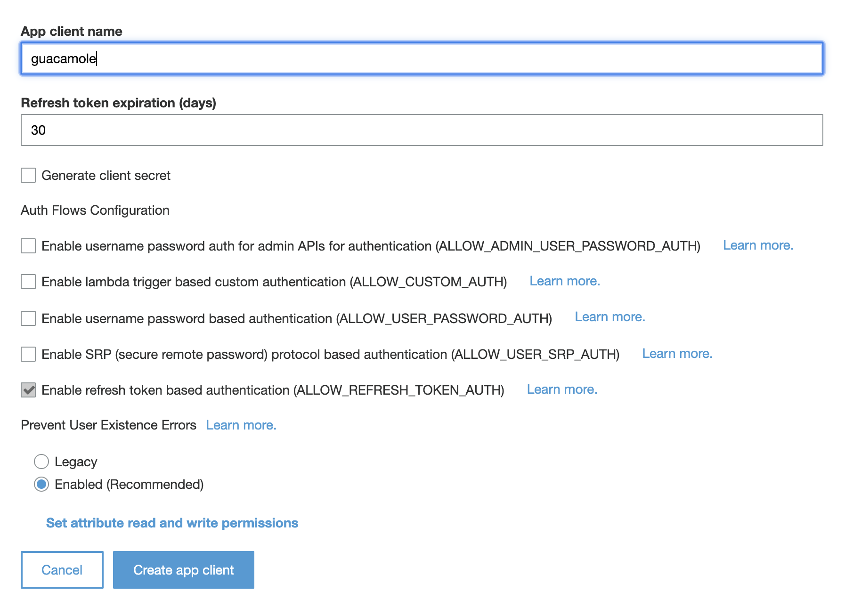Click the App client name label
The height and width of the screenshot is (616, 845).
(72, 32)
